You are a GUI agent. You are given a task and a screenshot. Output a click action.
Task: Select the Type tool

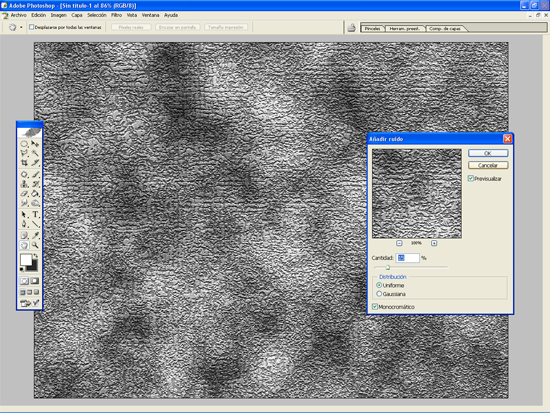click(35, 214)
